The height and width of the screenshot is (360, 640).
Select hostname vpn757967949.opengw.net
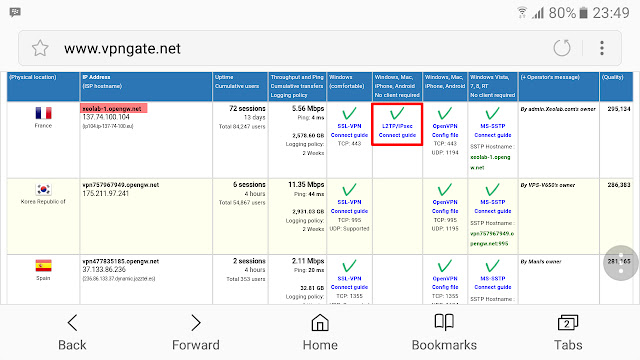(121, 185)
